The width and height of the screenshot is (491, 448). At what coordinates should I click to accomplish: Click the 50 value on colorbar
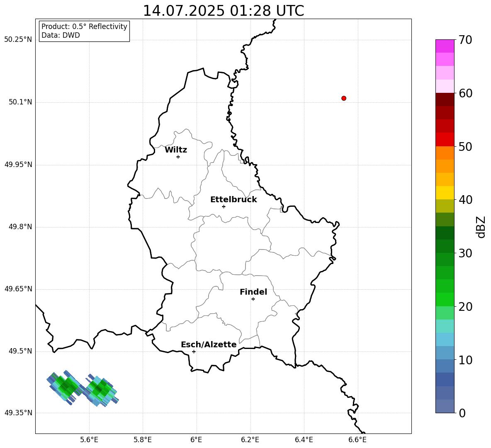465,146
